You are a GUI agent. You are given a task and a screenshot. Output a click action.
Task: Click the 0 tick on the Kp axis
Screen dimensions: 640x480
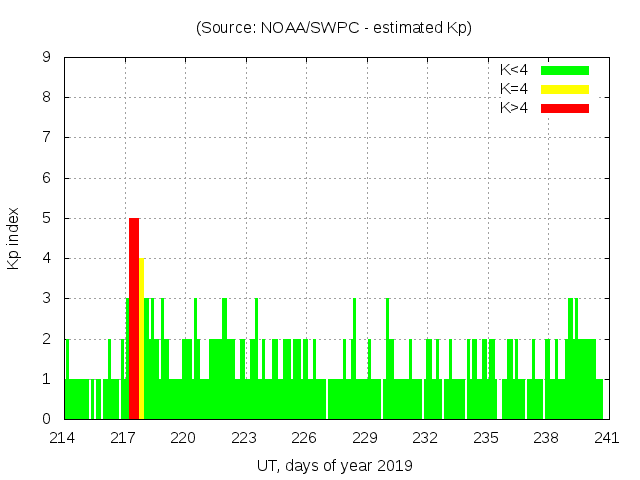pyautogui.click(x=47, y=419)
